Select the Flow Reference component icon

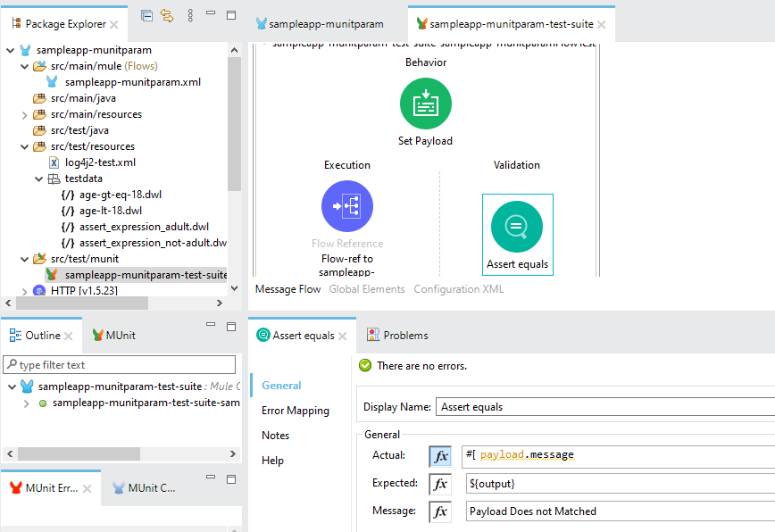point(347,206)
